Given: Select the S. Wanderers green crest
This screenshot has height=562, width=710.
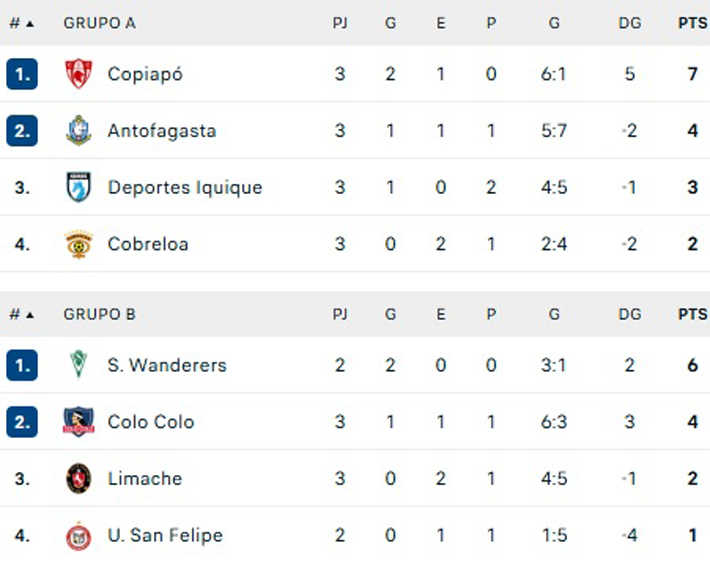Looking at the screenshot, I should 79,364.
